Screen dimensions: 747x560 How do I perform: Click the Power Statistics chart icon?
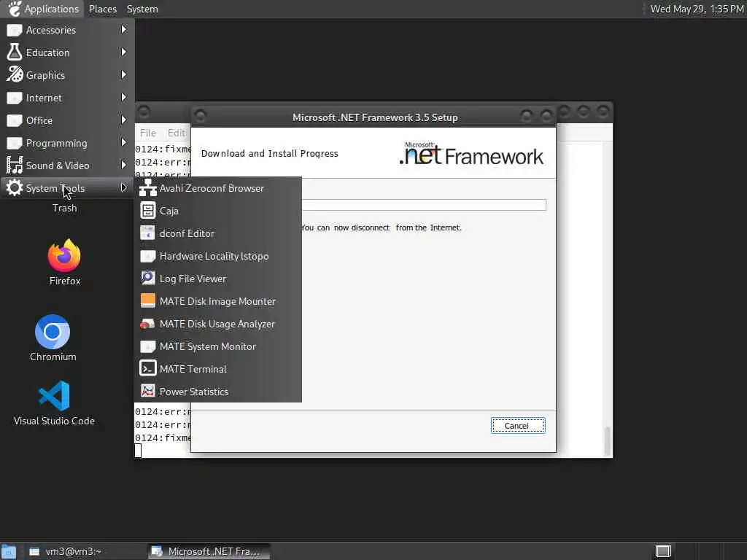coord(147,392)
